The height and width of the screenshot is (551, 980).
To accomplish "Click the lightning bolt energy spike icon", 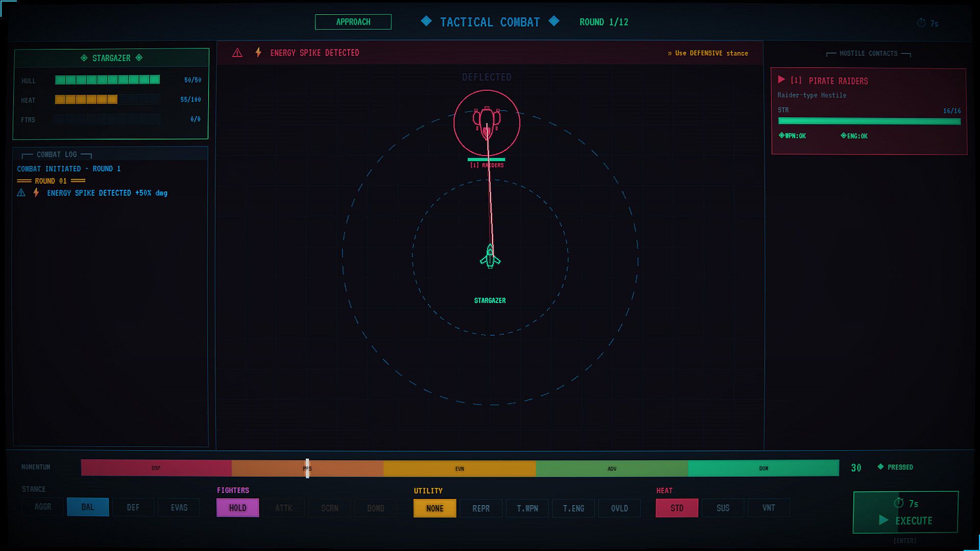I will coord(258,53).
